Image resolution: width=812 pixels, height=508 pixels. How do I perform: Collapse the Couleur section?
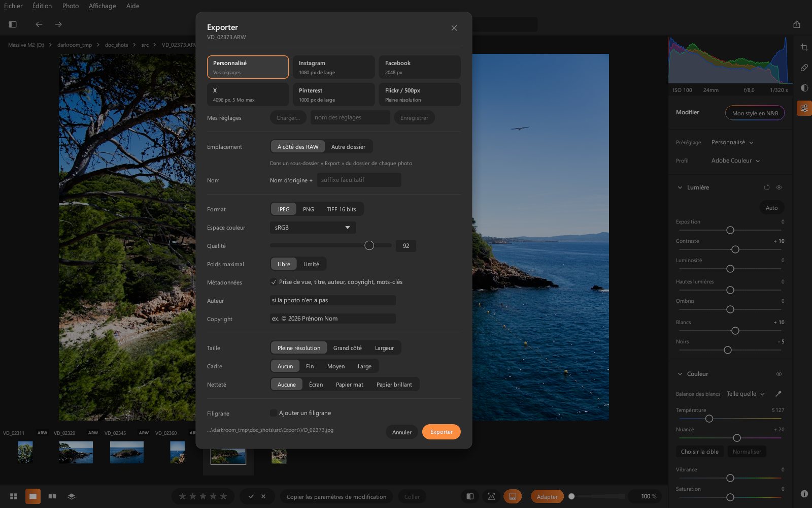tap(680, 374)
